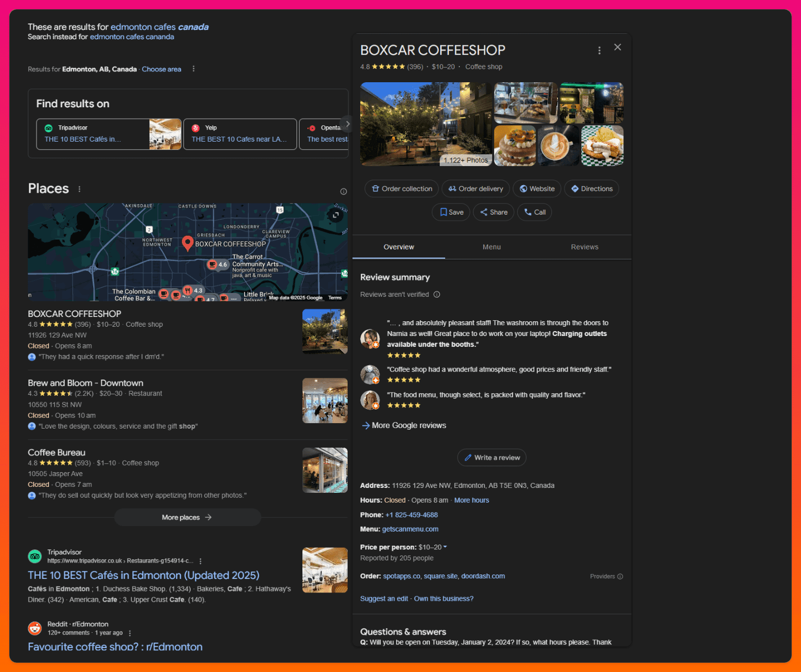
Task: Open the BOXCAR COFFEESHOP place listing
Action: click(x=75, y=314)
